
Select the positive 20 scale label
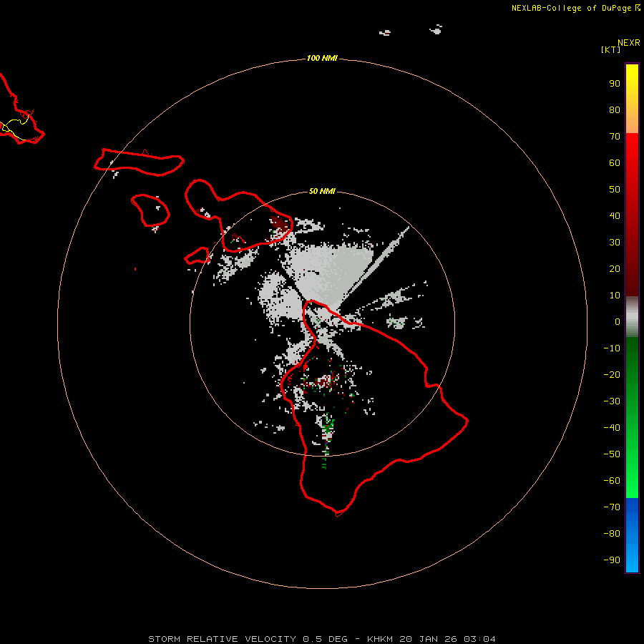(615, 268)
